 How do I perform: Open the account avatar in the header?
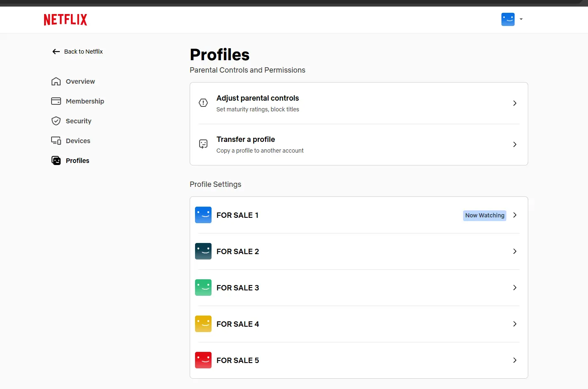(x=508, y=19)
